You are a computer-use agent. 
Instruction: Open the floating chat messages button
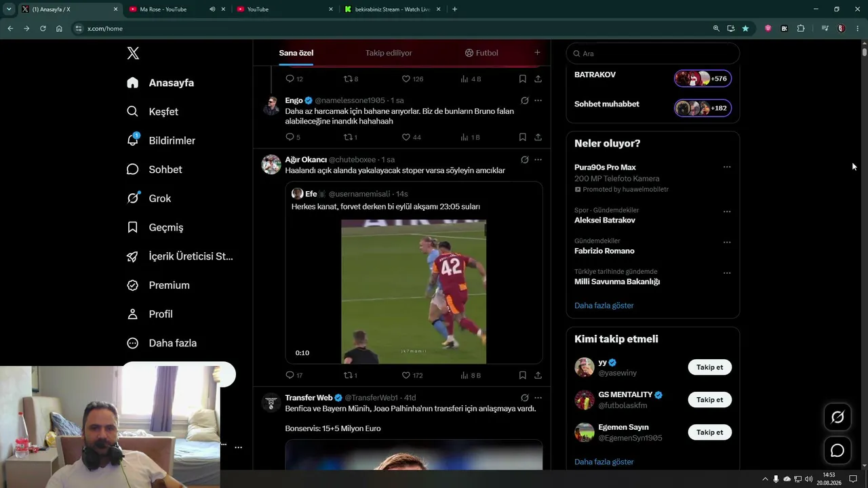pyautogui.click(x=837, y=450)
